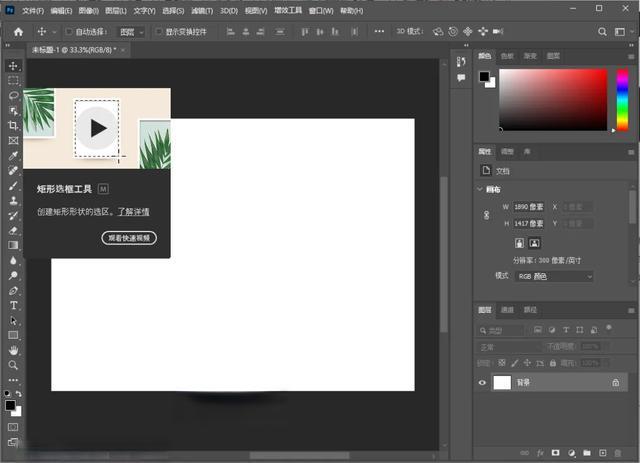640x463 pixels.
Task: Select the Hand tool
Action: click(x=13, y=350)
